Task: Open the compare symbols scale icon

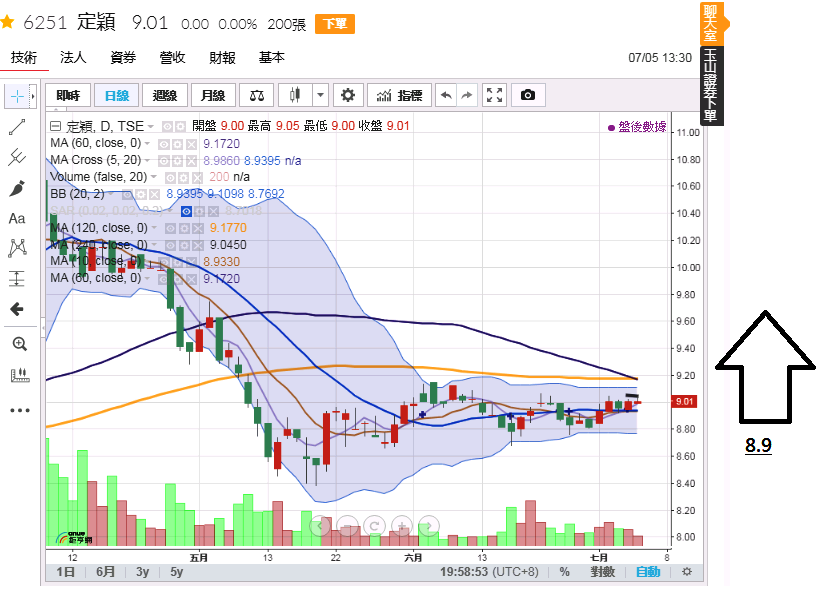Action: click(257, 96)
